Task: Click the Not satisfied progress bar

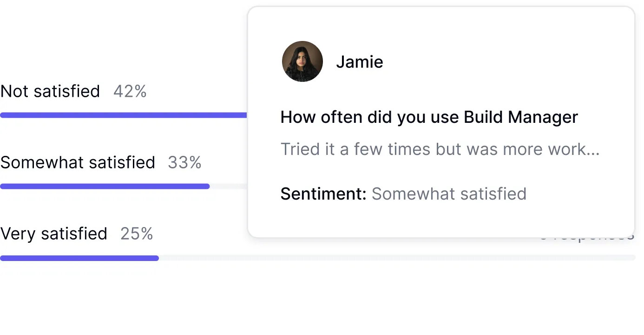Action: 123,115
